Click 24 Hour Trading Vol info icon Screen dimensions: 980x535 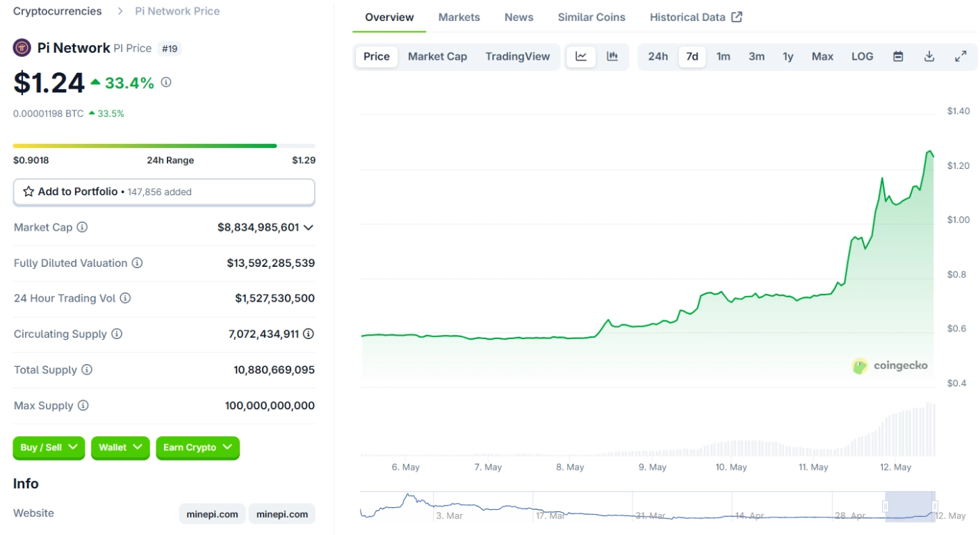pos(125,298)
